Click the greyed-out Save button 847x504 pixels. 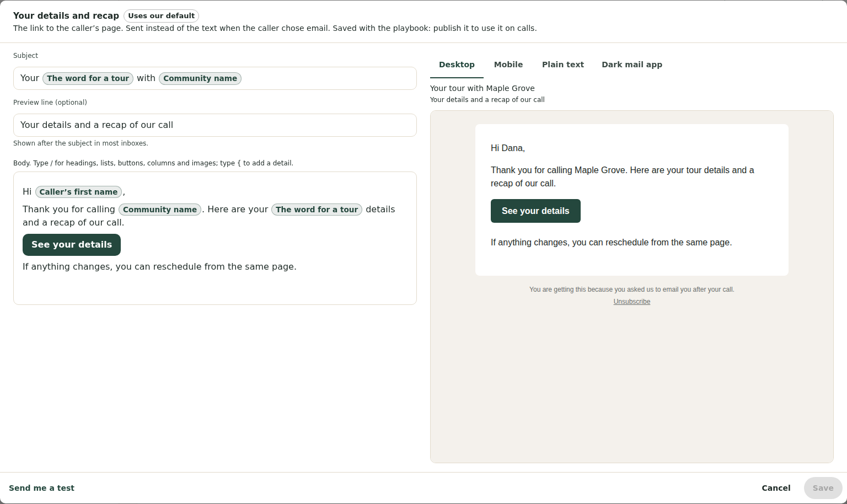(823, 488)
